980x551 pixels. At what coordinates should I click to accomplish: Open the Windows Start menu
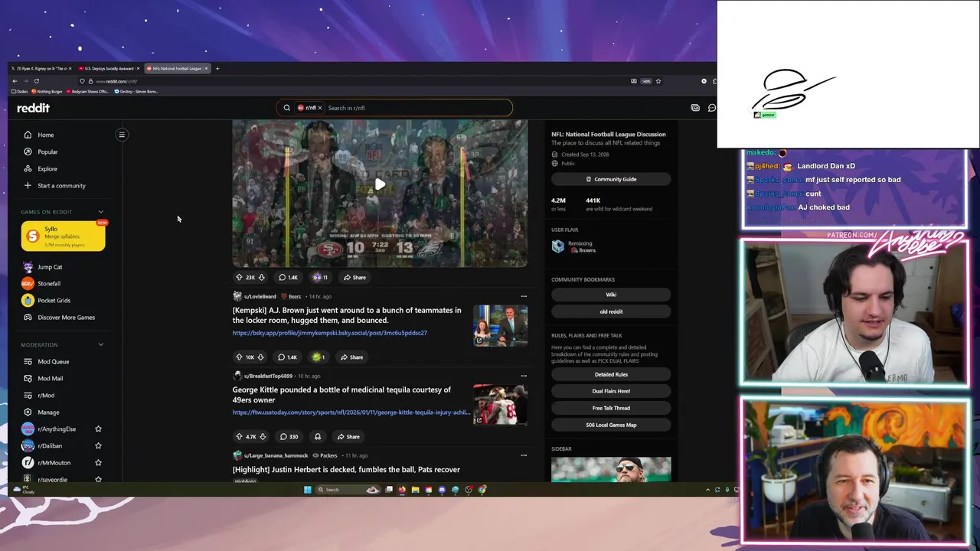[307, 490]
